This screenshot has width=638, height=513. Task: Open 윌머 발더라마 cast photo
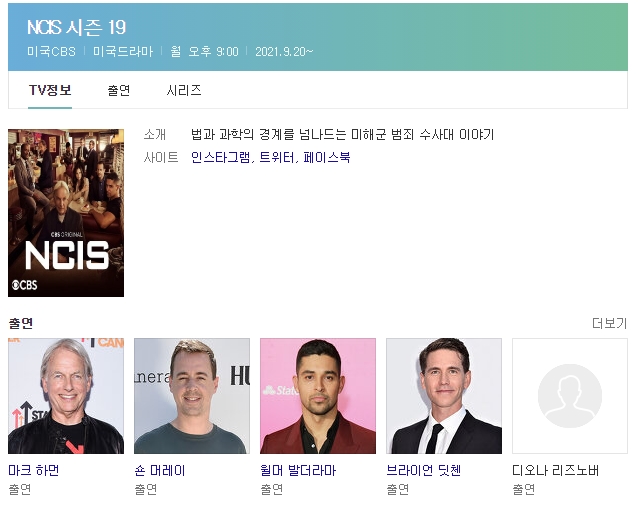click(318, 396)
